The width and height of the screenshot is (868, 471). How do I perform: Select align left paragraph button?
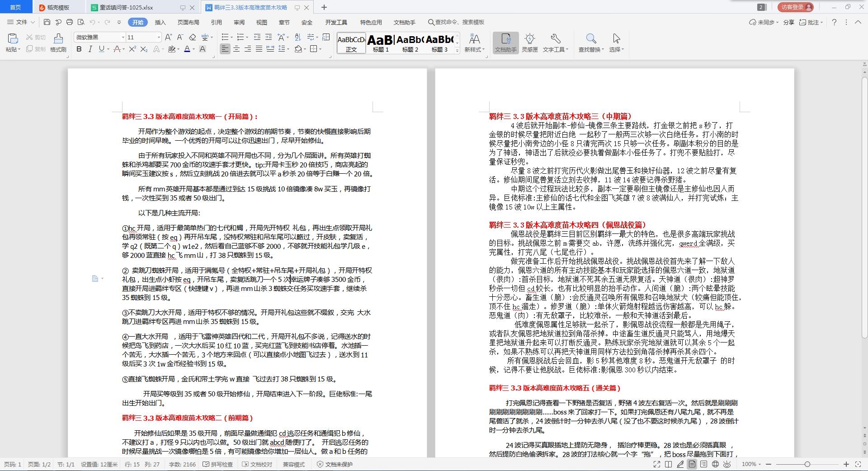pyautogui.click(x=225, y=49)
